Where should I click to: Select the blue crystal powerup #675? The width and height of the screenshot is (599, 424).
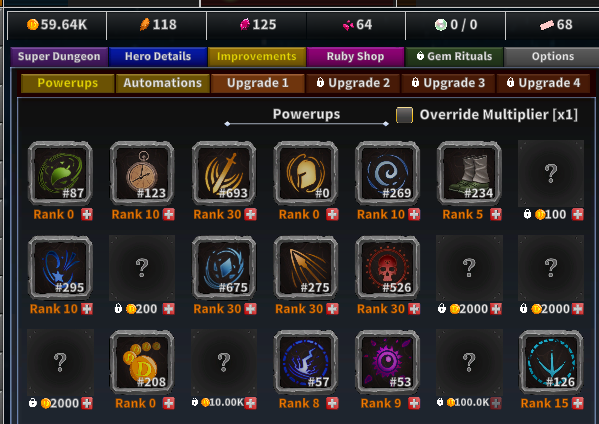tap(224, 267)
